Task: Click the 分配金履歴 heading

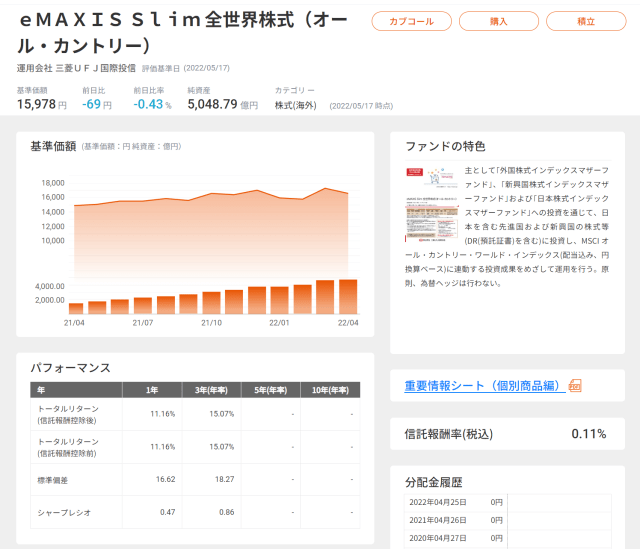Action: [433, 482]
